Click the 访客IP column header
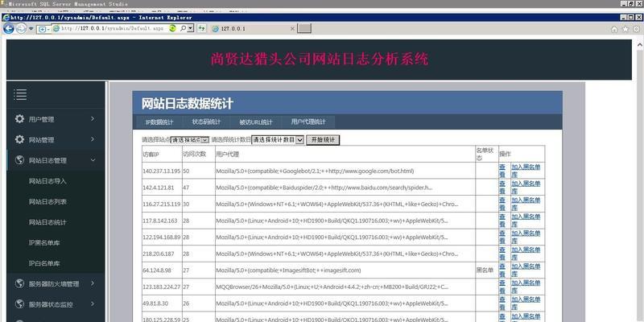Image resolution: width=644 pixels, height=322 pixels. 162,154
